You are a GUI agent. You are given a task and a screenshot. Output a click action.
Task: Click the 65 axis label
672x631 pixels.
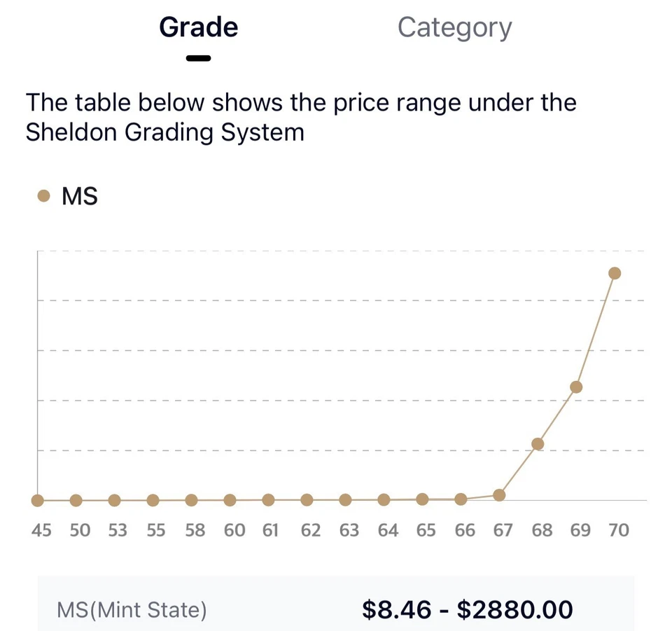tap(426, 531)
